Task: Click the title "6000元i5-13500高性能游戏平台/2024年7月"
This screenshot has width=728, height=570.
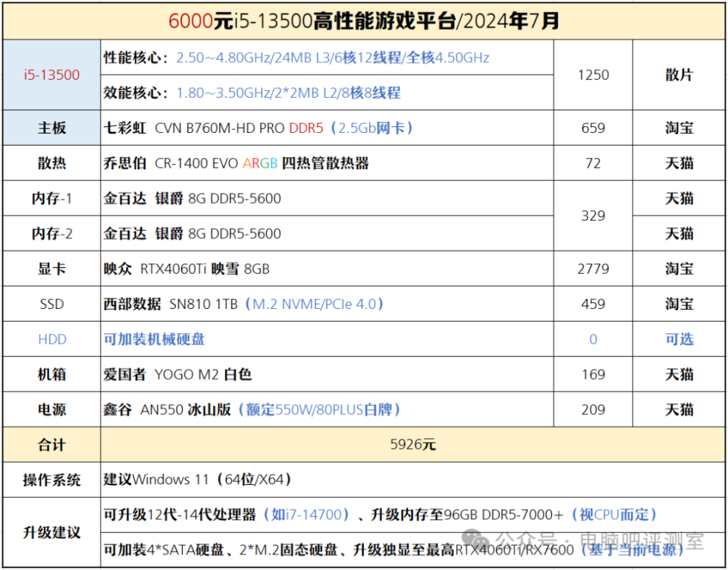Action: [364, 21]
